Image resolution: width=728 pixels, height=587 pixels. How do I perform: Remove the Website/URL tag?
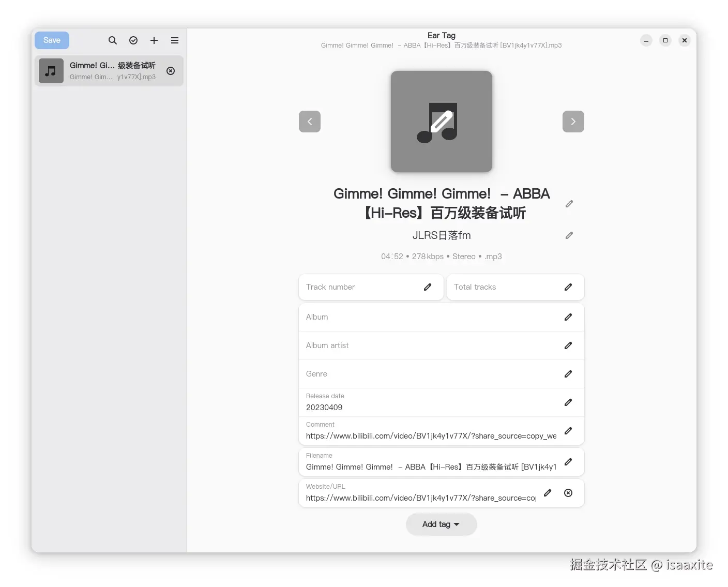[x=568, y=493]
